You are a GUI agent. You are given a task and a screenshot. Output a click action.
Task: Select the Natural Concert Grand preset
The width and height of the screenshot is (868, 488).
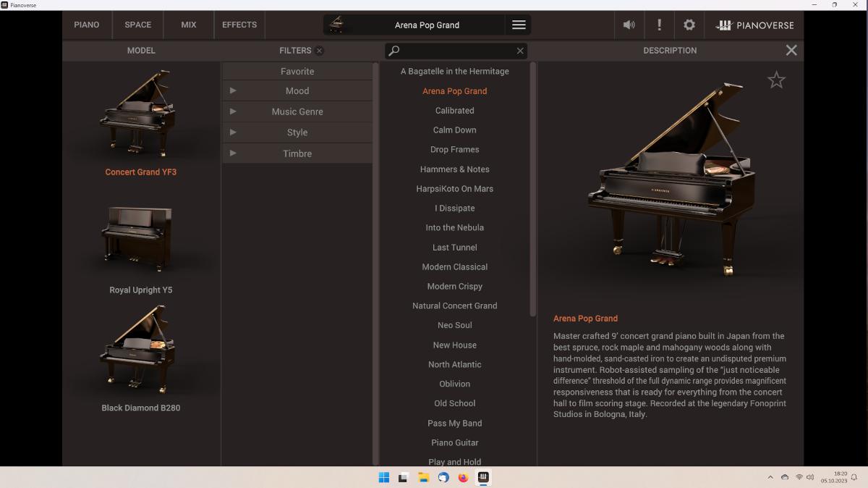point(455,306)
